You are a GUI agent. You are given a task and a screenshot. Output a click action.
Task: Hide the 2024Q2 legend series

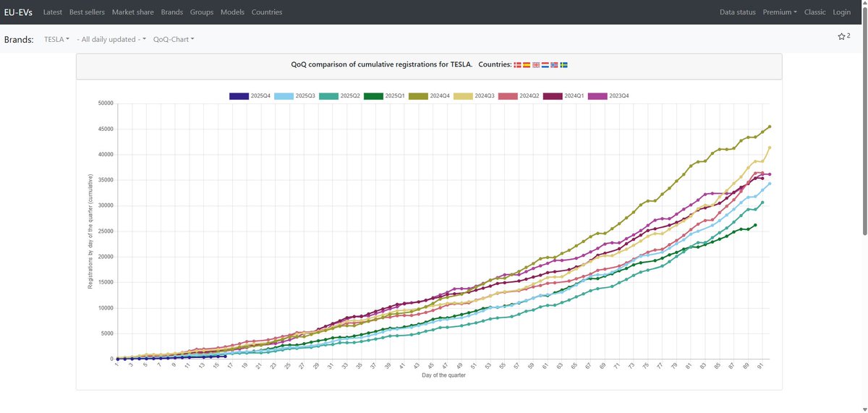(519, 96)
